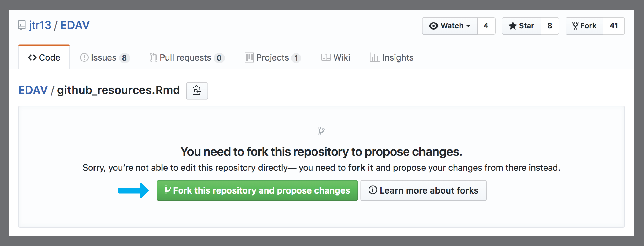Open the Watch dropdown arrow
Image resolution: width=644 pixels, height=246 pixels.
(468, 26)
